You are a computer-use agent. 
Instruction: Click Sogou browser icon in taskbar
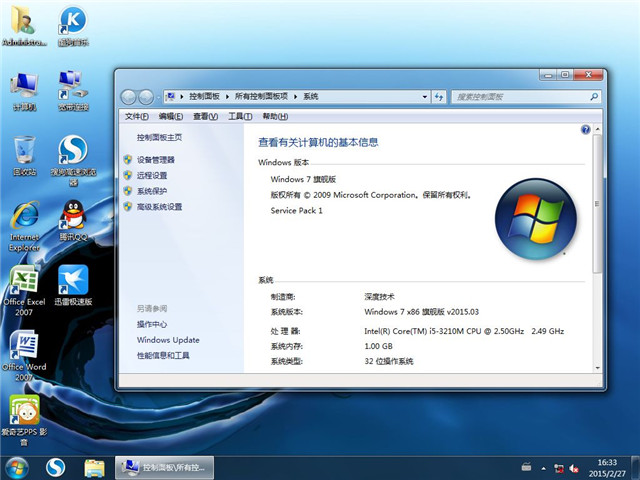tap(56, 468)
